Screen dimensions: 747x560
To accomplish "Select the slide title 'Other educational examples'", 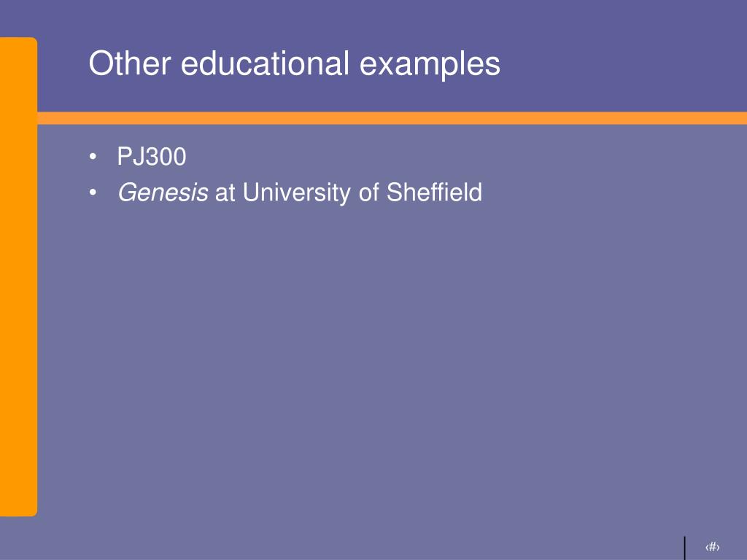I will click(295, 63).
